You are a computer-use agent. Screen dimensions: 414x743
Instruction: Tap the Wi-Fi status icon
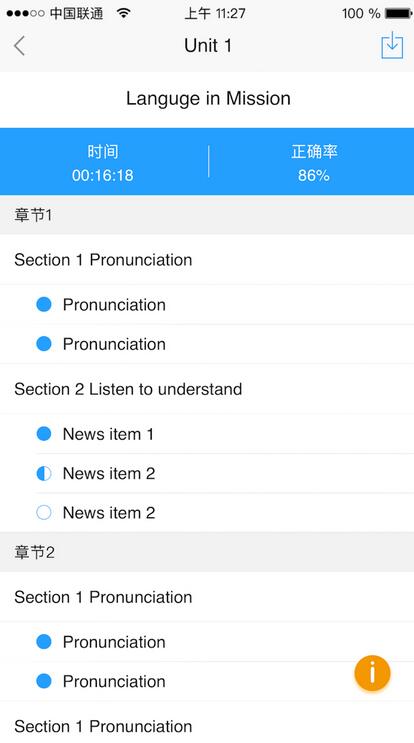pyautogui.click(x=124, y=13)
